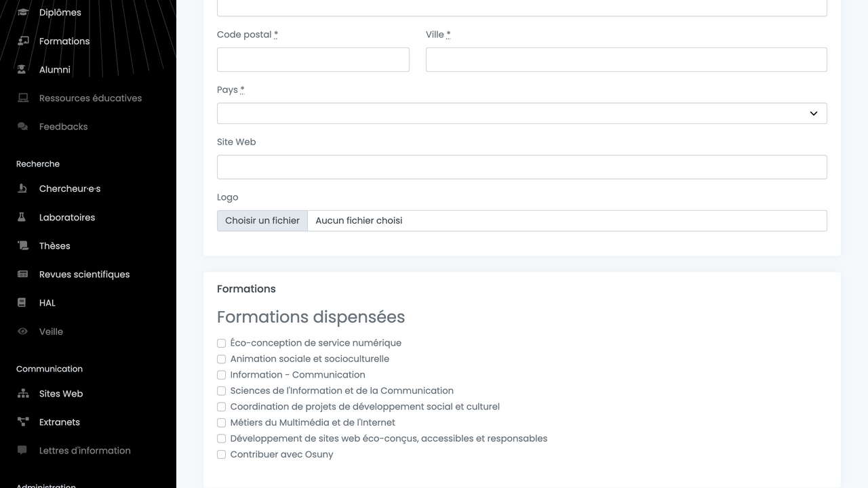This screenshot has height=488, width=868.
Task: Enable Contribuer avec Osuny checkbox
Action: click(221, 454)
